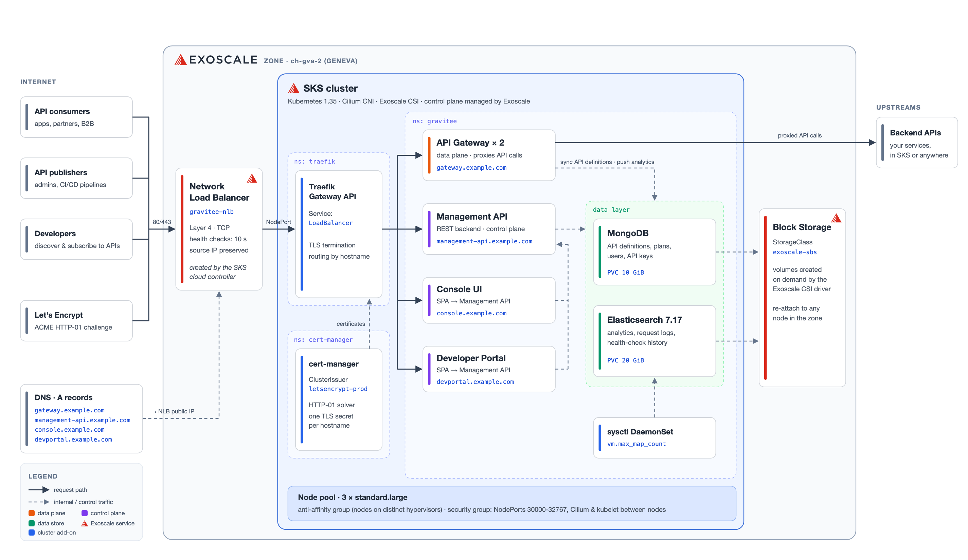968x560 pixels.
Task: Click the "→ NLB public IP" label
Action: (173, 411)
